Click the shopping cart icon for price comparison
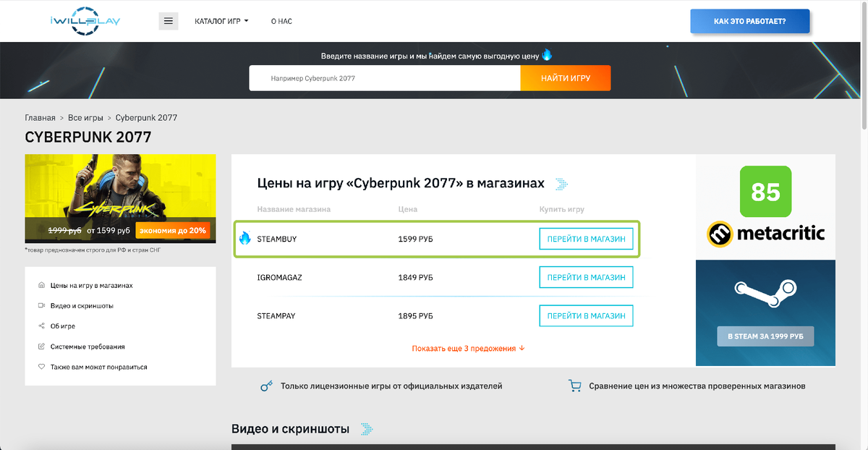 coord(574,386)
